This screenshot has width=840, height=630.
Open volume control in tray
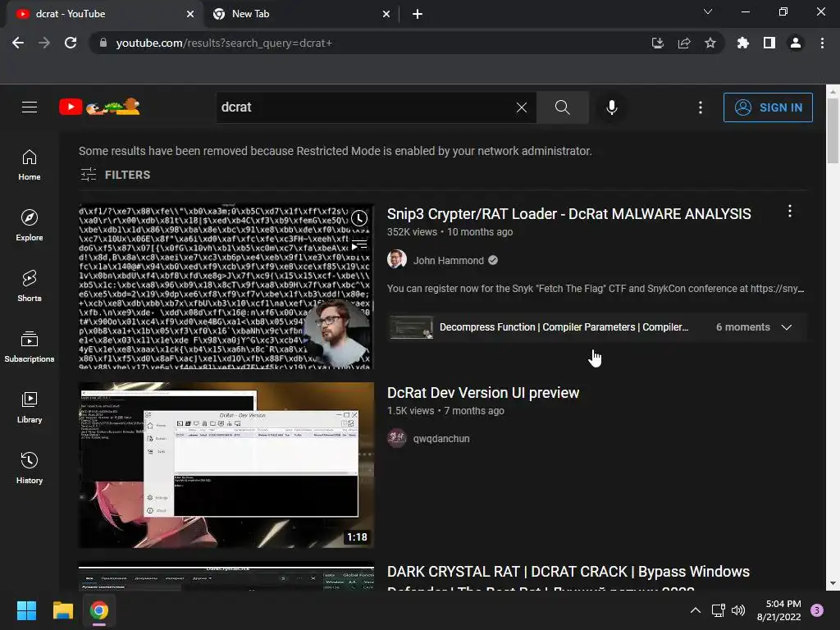(739, 610)
